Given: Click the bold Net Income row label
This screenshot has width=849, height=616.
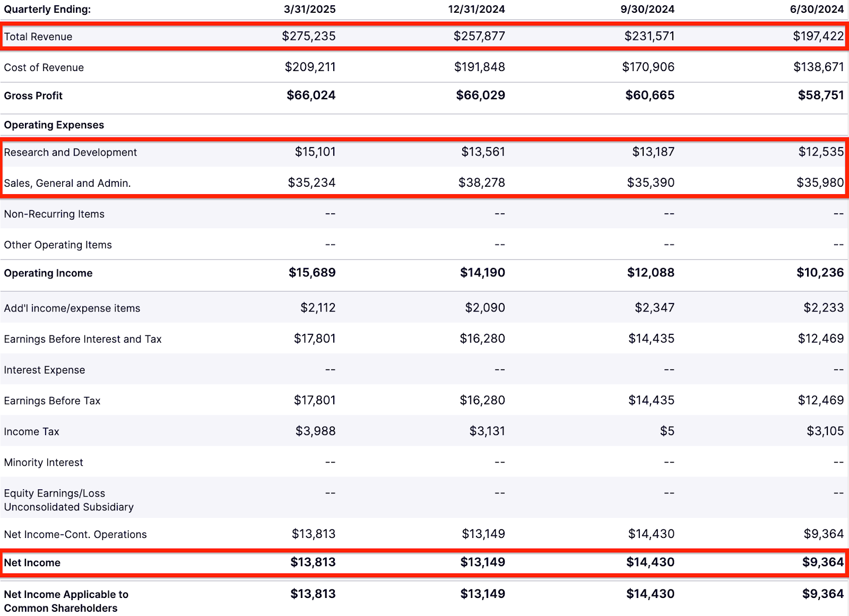Looking at the screenshot, I should tap(32, 562).
